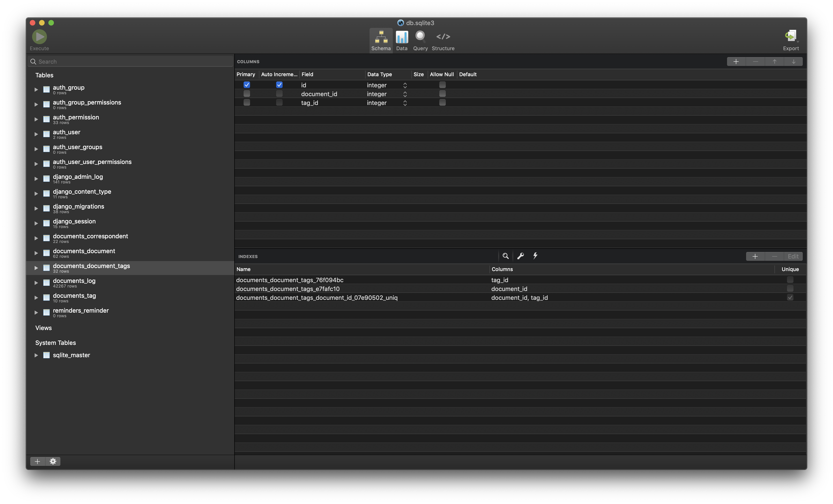Viewport: 833px width, 504px height.
Task: Click the sqlite_master table icon
Action: click(x=47, y=355)
